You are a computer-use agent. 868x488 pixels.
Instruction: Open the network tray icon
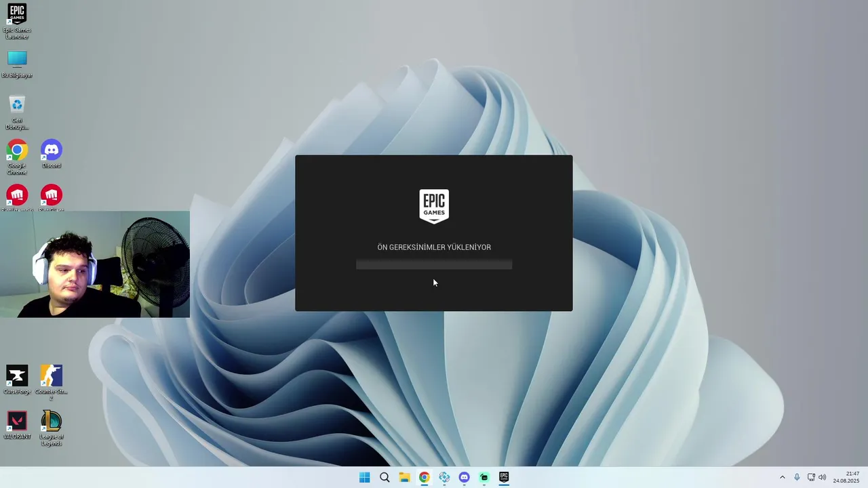point(811,477)
